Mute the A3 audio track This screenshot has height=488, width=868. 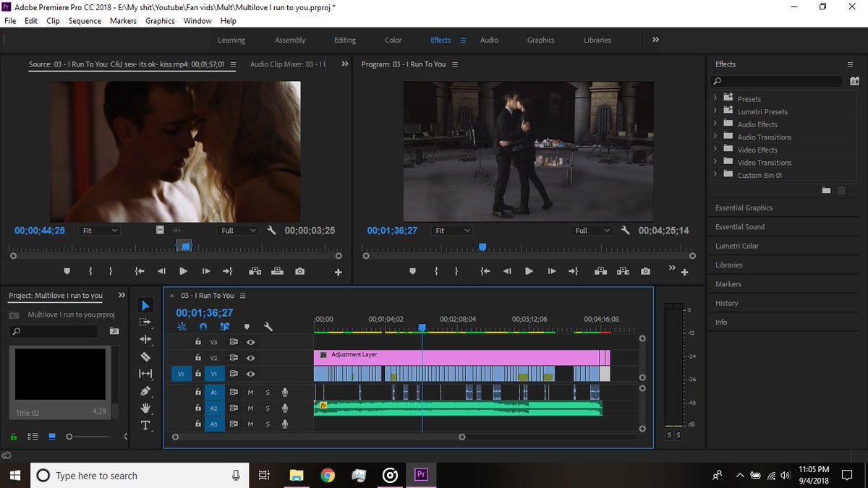click(x=250, y=424)
